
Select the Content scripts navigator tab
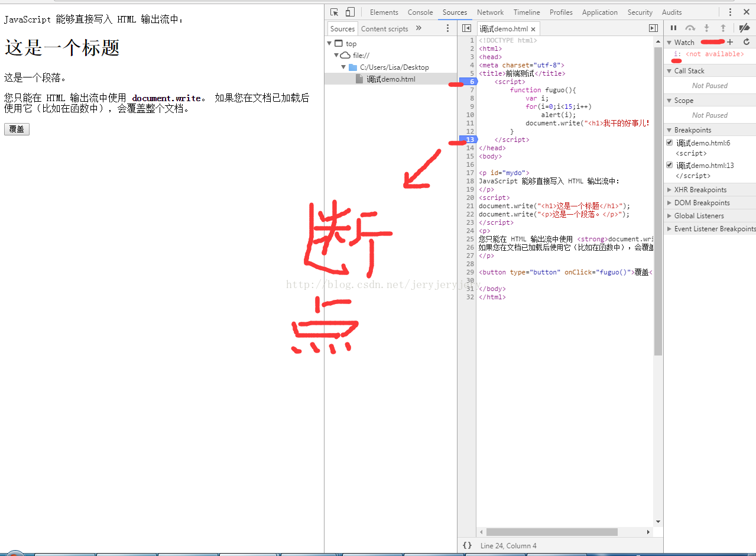pos(385,28)
